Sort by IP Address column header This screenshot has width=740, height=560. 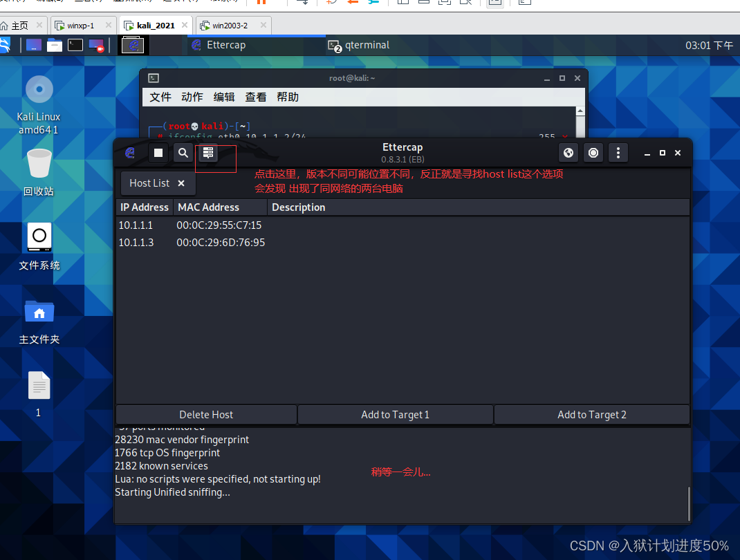tap(145, 207)
